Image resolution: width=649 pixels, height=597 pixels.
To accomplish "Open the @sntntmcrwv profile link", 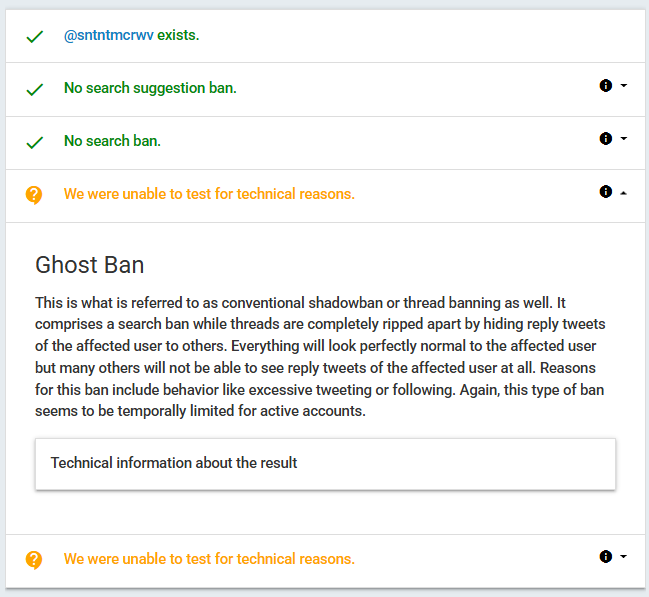I will (109, 36).
